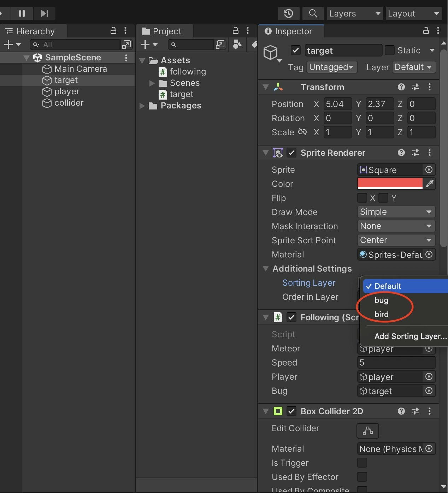
Task: Lock the Project panel
Action: (x=236, y=31)
